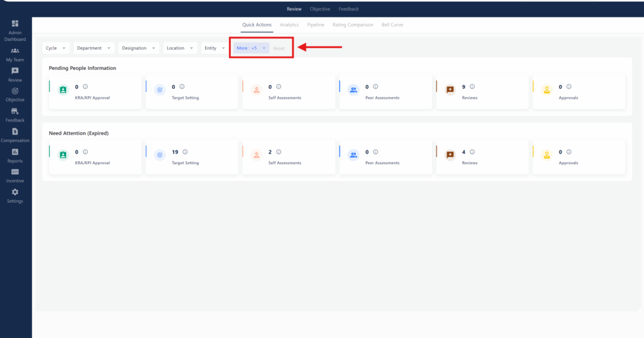The height and width of the screenshot is (338, 644).
Task: Open the Pipeline tab
Action: point(316,25)
